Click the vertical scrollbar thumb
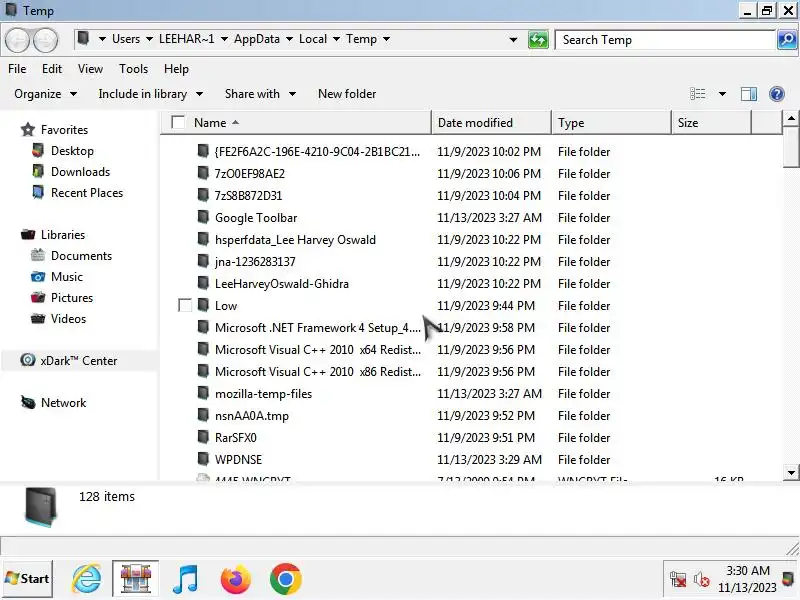 (x=791, y=146)
